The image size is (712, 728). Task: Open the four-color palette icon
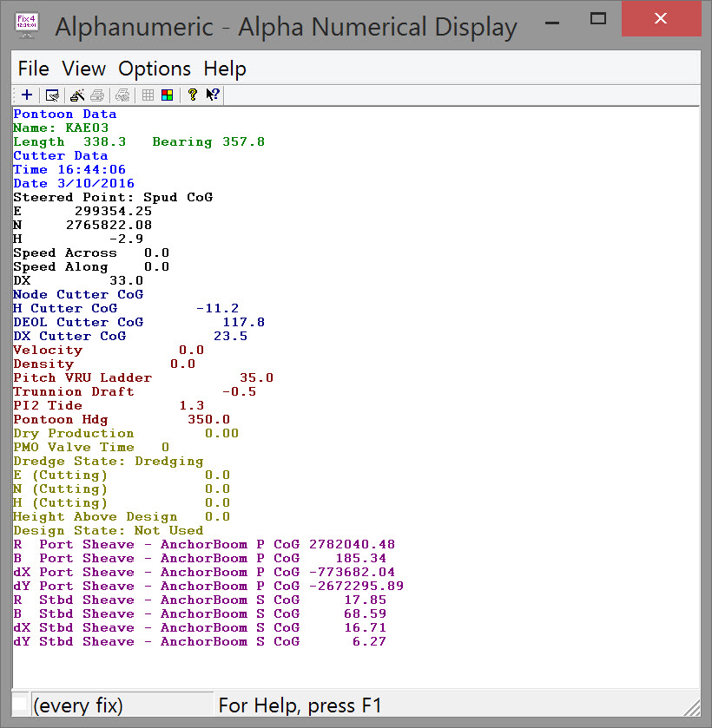pos(167,95)
